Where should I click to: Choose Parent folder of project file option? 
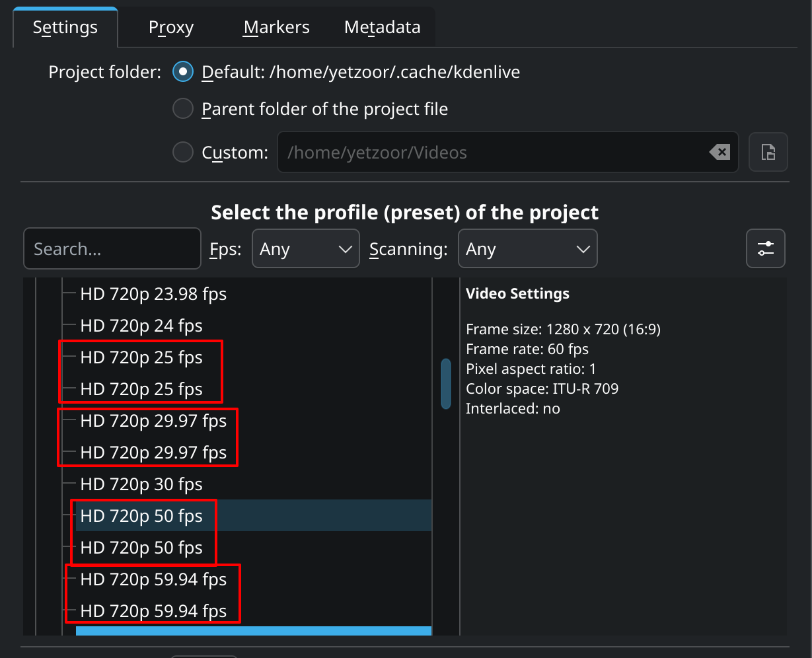coord(183,108)
